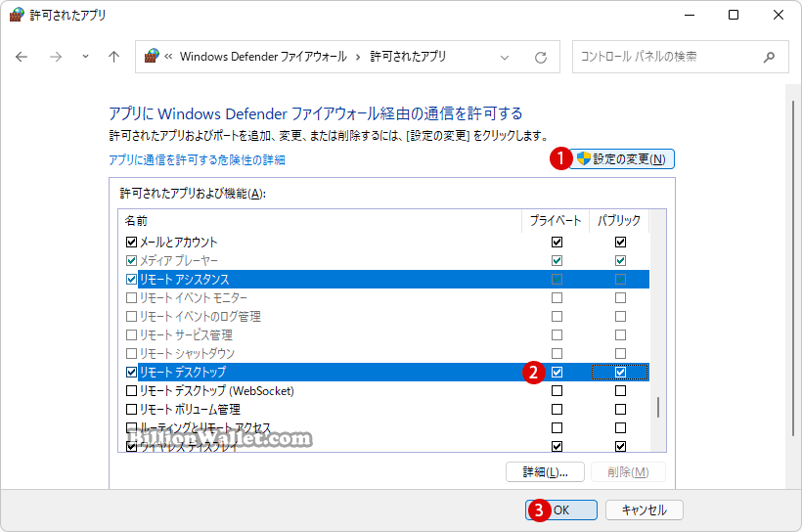Click Windows Defender ファイアウォール breadcrumb
802x532 pixels.
[x=263, y=57]
